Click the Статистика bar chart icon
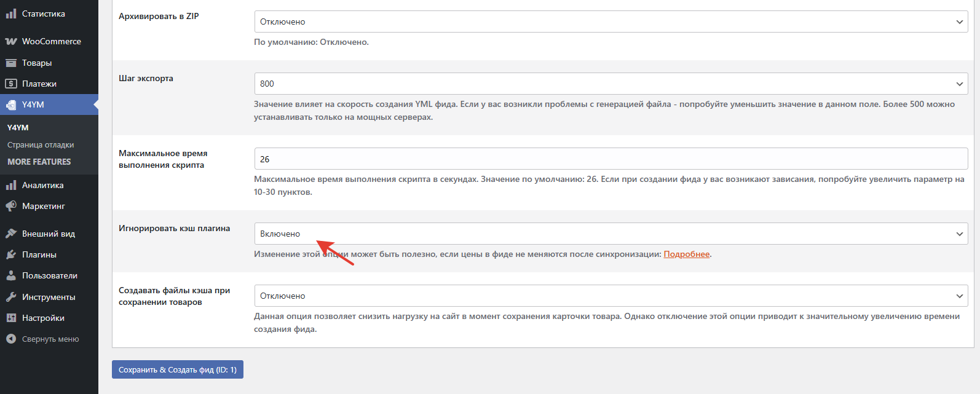 coord(11,14)
